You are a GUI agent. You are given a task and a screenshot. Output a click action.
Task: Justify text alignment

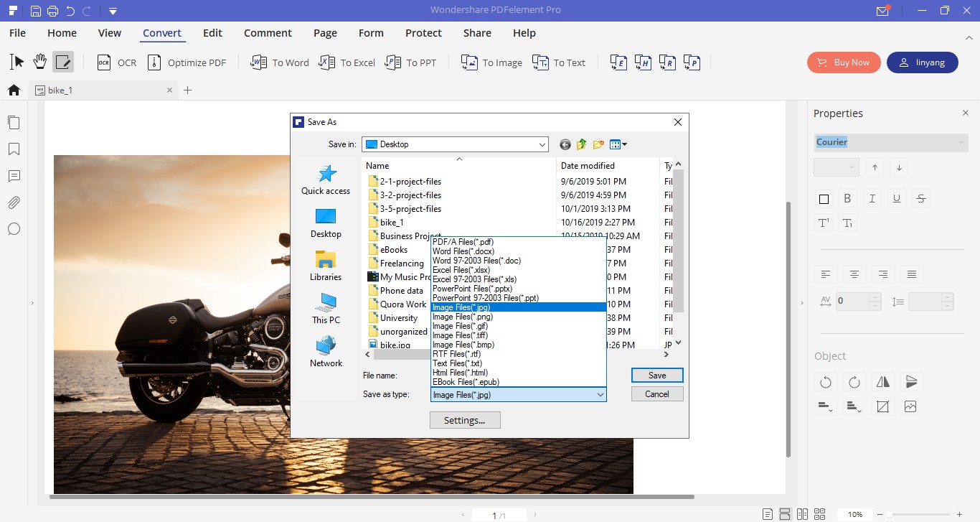coord(912,274)
